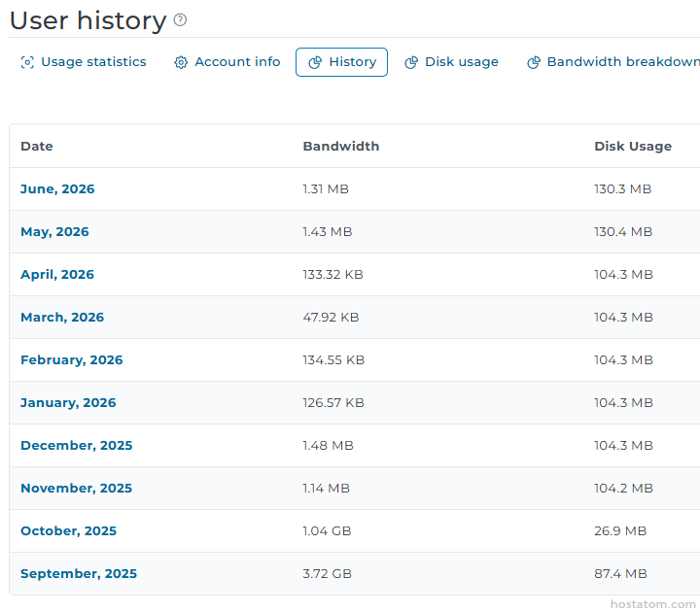Select the 1.48 MB bandwidth value

pos(329,445)
